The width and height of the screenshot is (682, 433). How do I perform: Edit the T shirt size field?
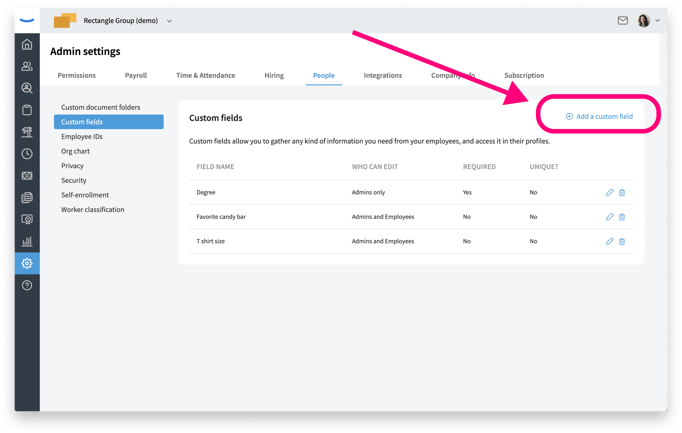(x=609, y=241)
